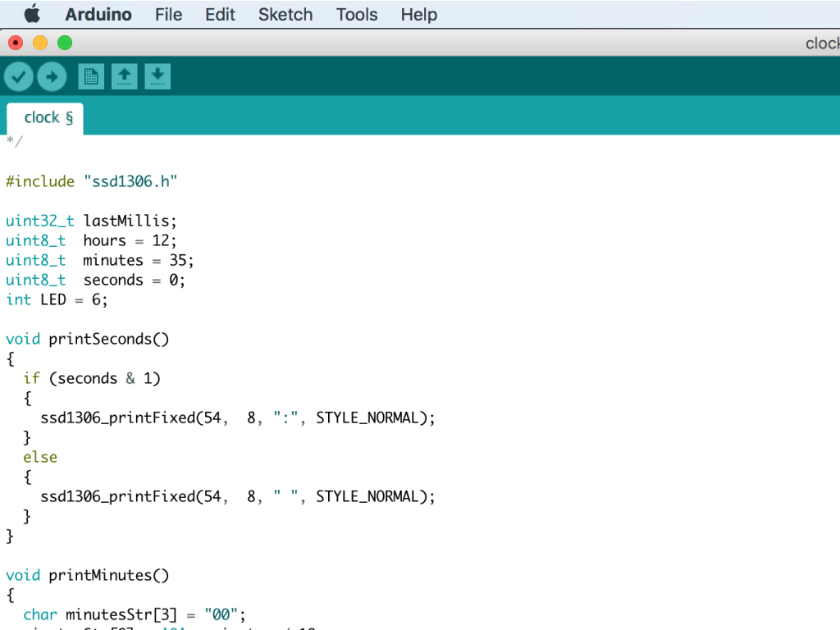Screen dimensions: 840x630
Task: Click the minutes = 35 line
Action: tap(99, 260)
